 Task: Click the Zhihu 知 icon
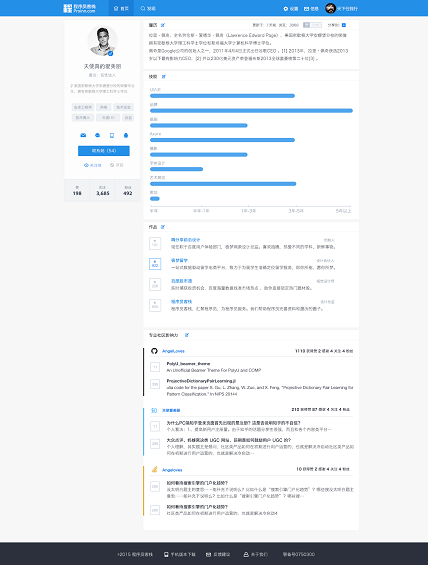(x=154, y=410)
